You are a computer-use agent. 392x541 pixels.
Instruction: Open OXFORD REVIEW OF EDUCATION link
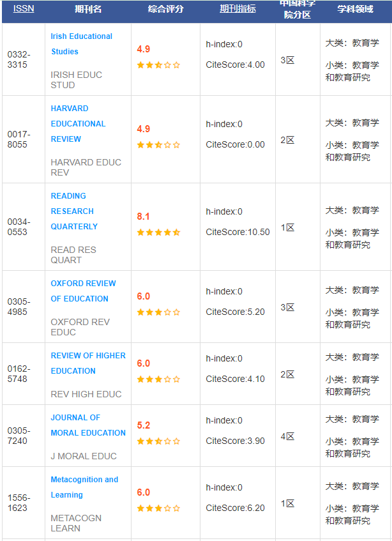83,291
